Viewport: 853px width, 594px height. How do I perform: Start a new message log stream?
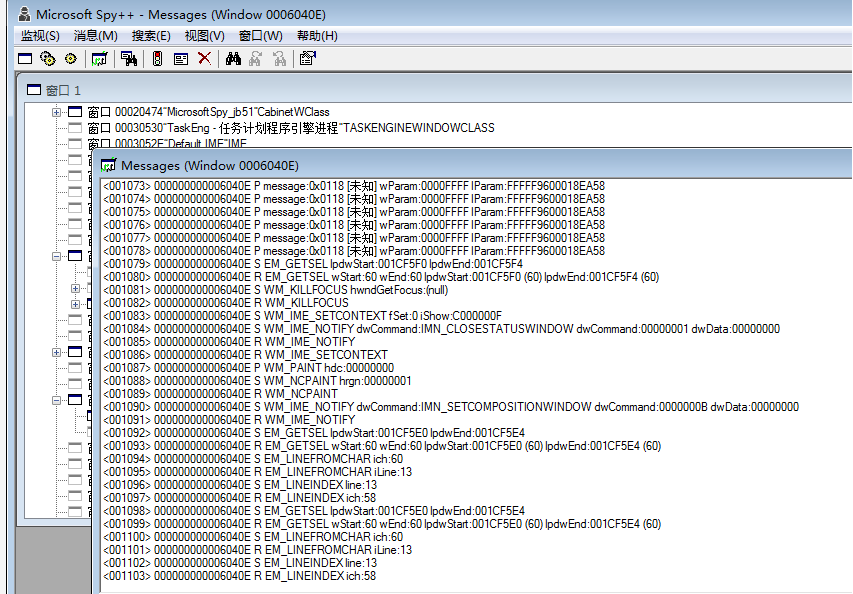(x=100, y=58)
